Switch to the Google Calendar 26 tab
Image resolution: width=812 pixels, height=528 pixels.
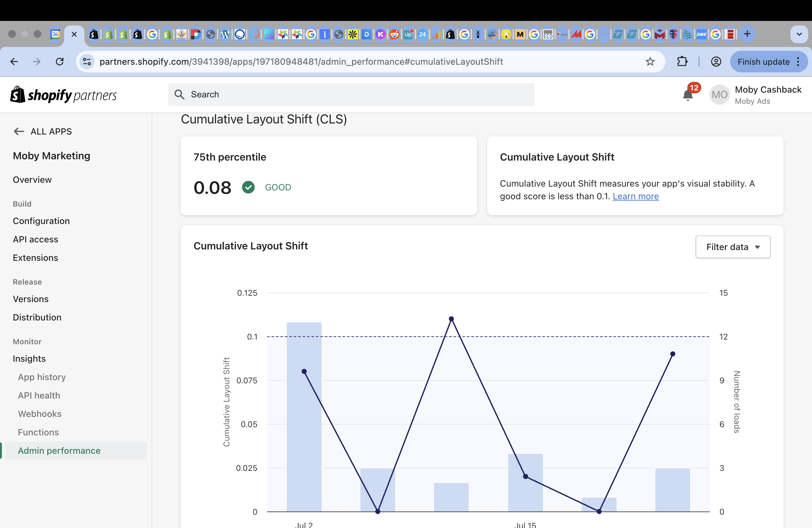[x=55, y=34]
